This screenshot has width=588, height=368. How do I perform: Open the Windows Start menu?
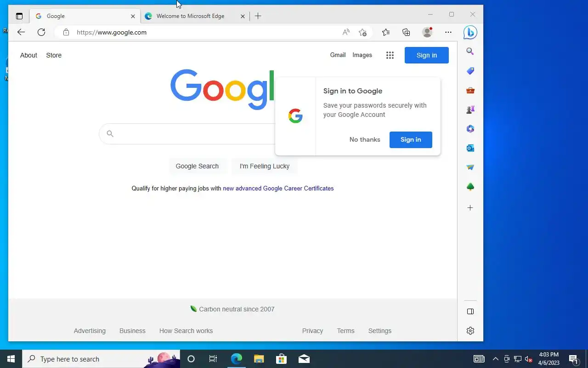(11, 359)
